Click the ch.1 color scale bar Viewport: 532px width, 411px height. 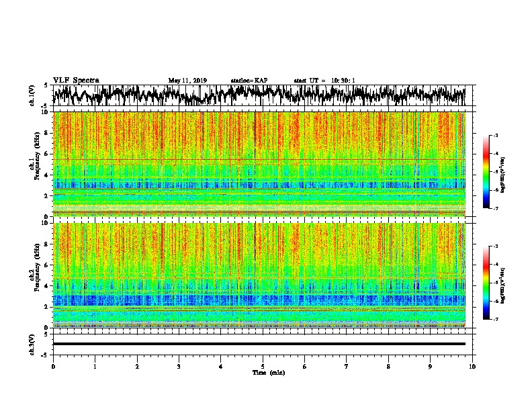[x=486, y=172]
